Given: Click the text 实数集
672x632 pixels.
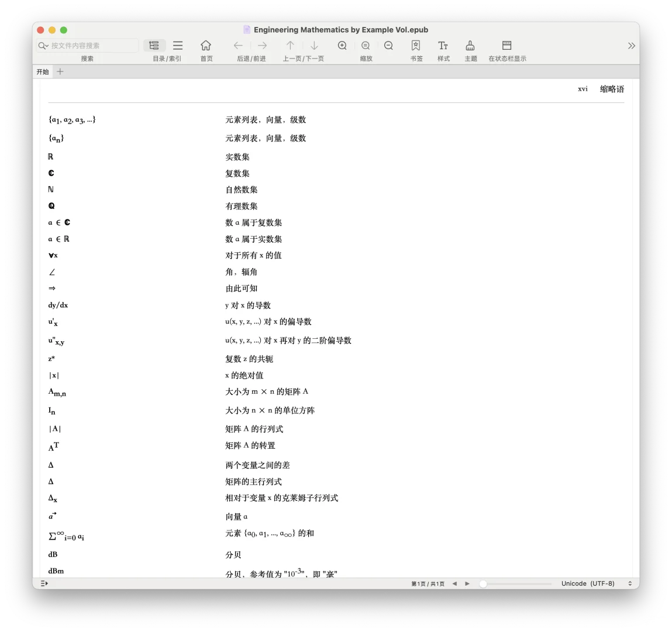Looking at the screenshot, I should pyautogui.click(x=237, y=157).
